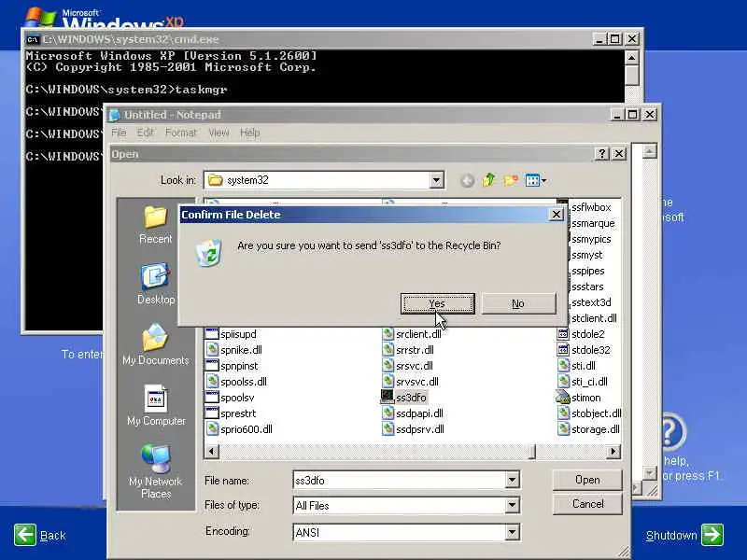Select the spoolsv file
The height and width of the screenshot is (560, 747).
click(x=230, y=398)
